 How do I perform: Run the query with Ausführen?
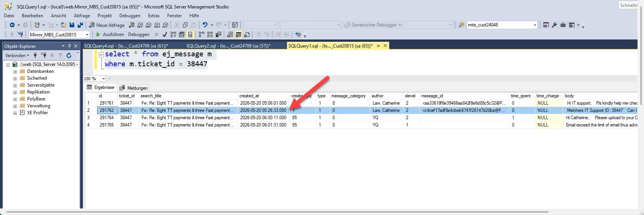click(110, 34)
